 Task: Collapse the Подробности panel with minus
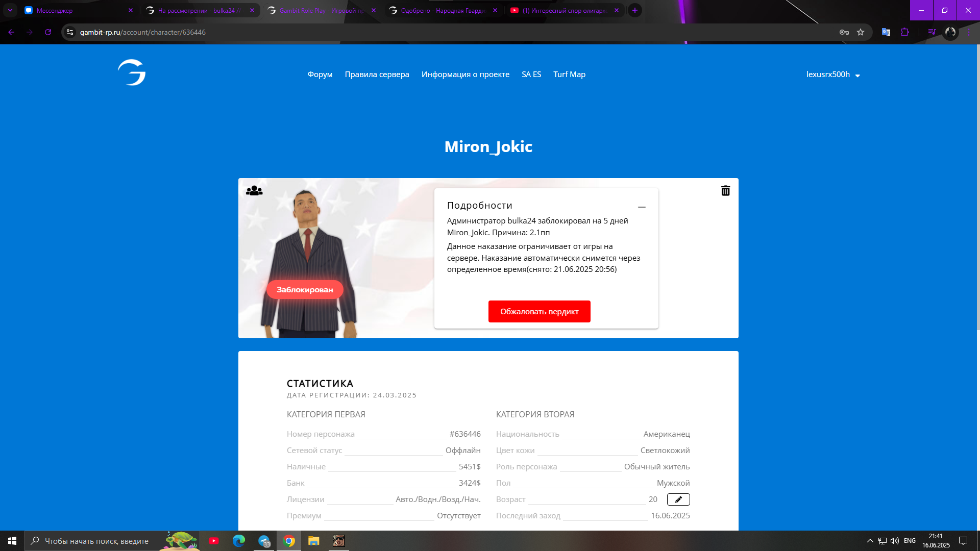coord(642,207)
